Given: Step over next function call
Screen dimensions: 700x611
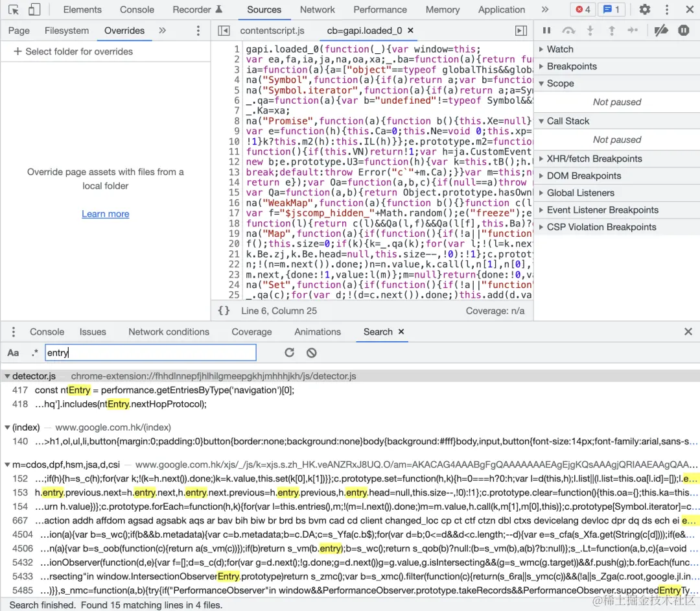Looking at the screenshot, I should pos(568,30).
